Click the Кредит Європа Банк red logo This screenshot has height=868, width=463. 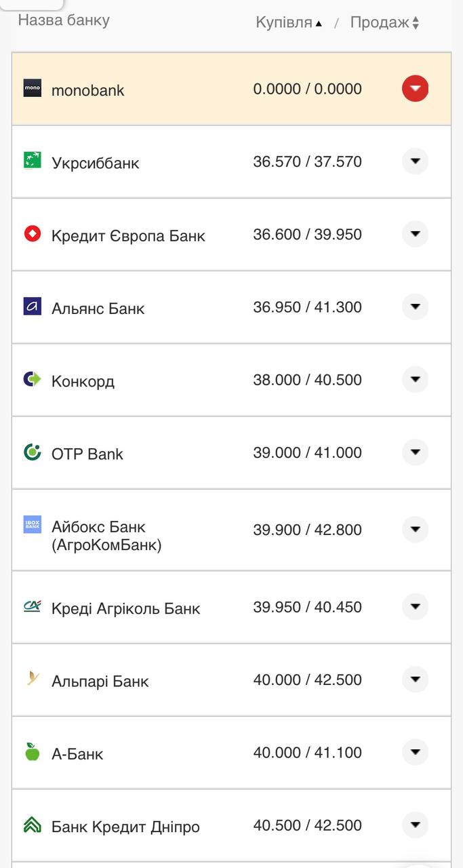pos(32,234)
